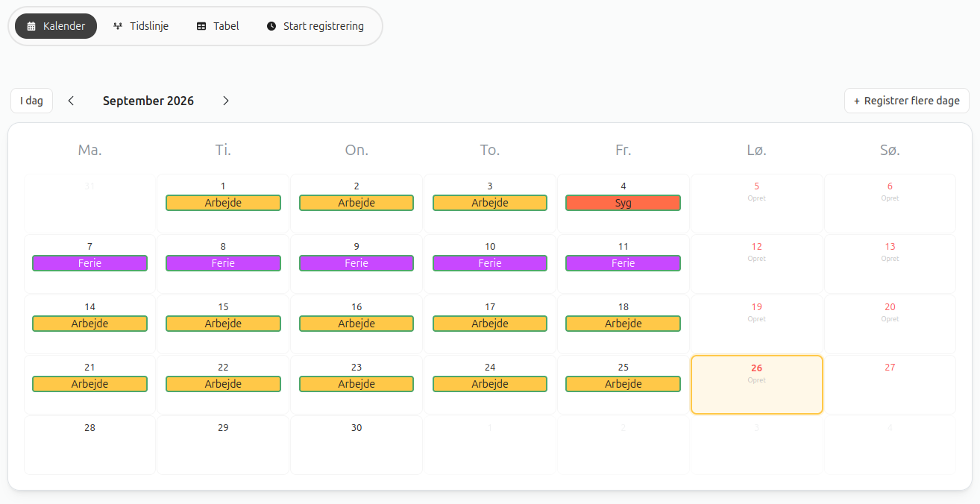Open the Arbejde entry on September 3
The height and width of the screenshot is (504, 980).
pyautogui.click(x=490, y=203)
